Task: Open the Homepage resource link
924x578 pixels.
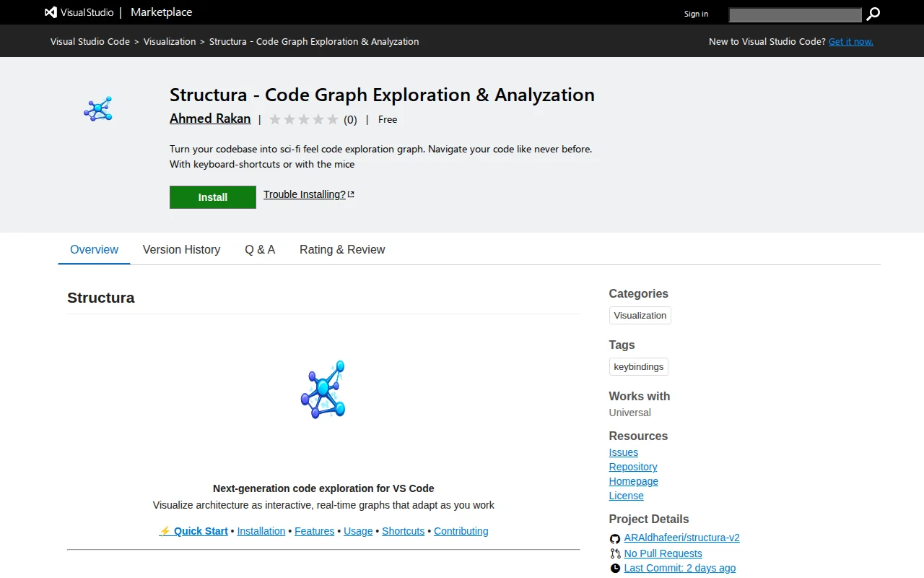Action: pos(634,481)
